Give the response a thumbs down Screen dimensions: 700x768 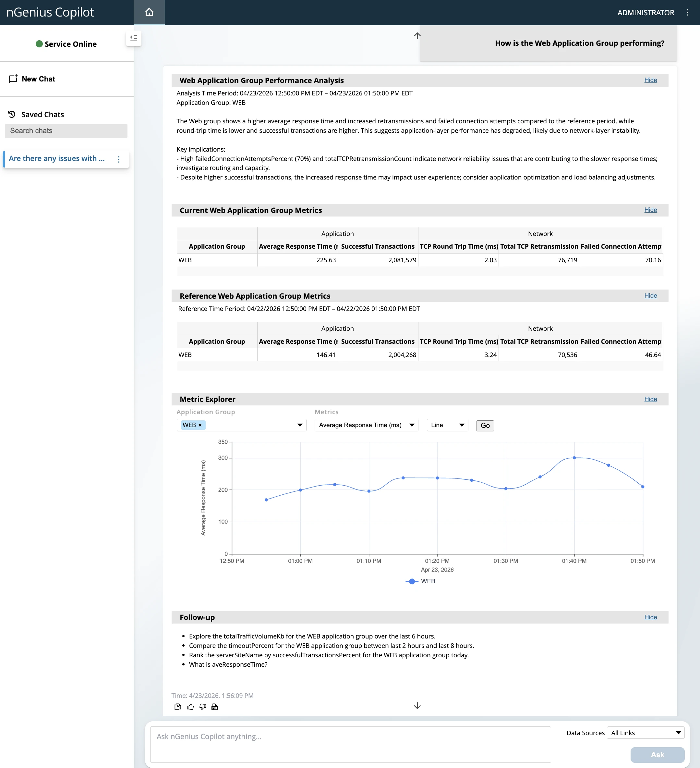tap(203, 707)
